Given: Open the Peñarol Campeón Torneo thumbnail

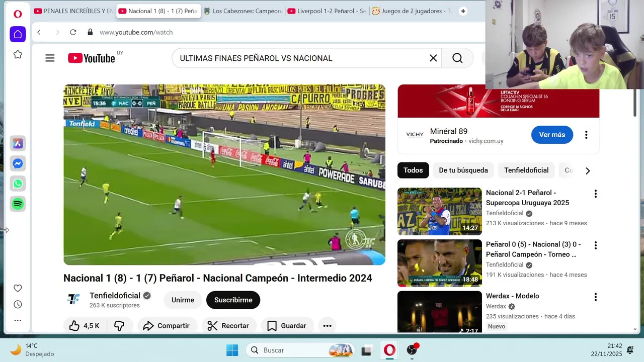Looking at the screenshot, I should tap(440, 263).
